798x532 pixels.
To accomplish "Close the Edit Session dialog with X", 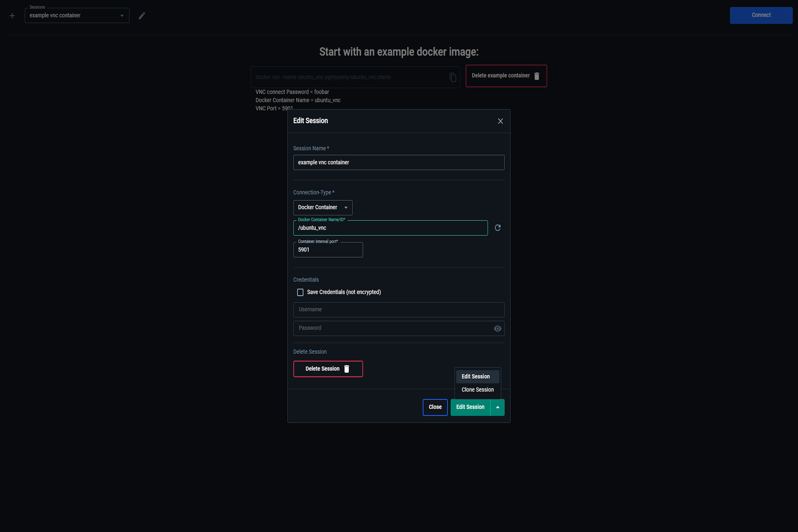I will coord(500,121).
